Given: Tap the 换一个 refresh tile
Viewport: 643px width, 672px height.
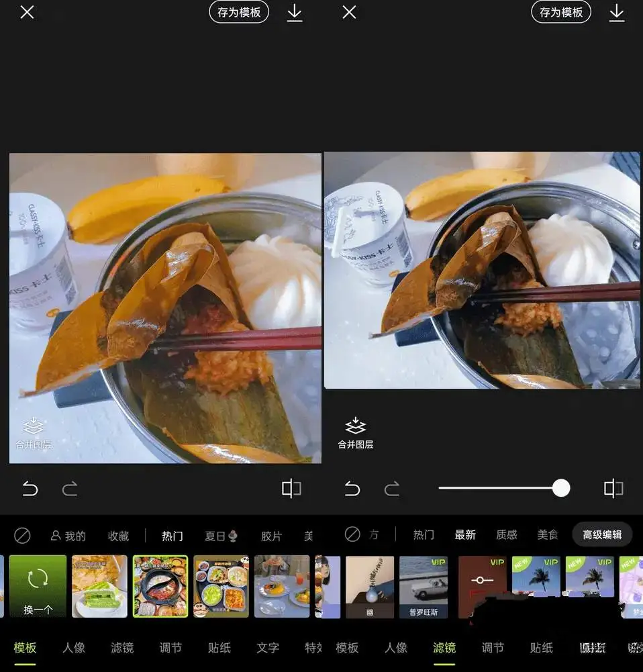Looking at the screenshot, I should click(38, 586).
